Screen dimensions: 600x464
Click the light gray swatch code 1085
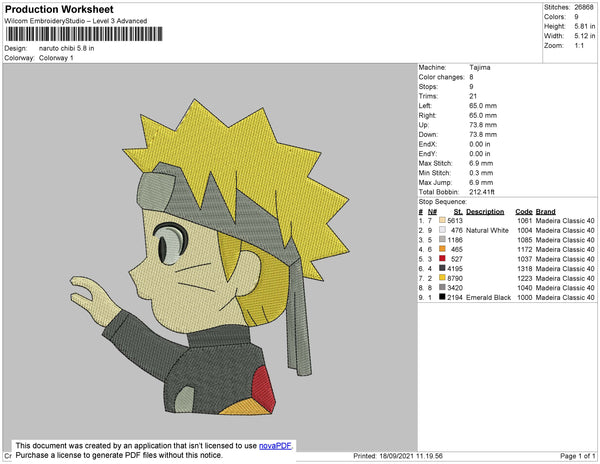[442, 239]
